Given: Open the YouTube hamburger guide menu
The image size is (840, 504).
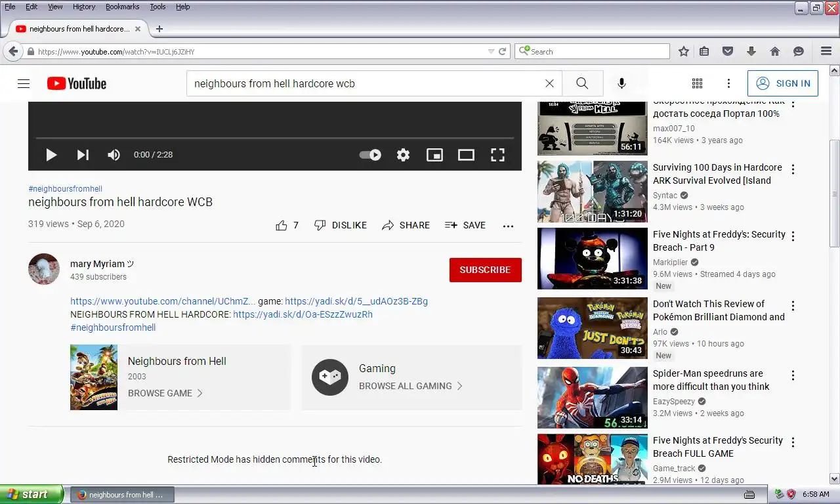Looking at the screenshot, I should tap(24, 83).
